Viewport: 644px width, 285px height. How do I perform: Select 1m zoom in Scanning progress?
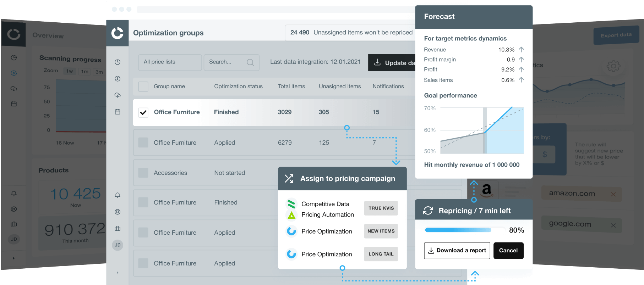[85, 71]
